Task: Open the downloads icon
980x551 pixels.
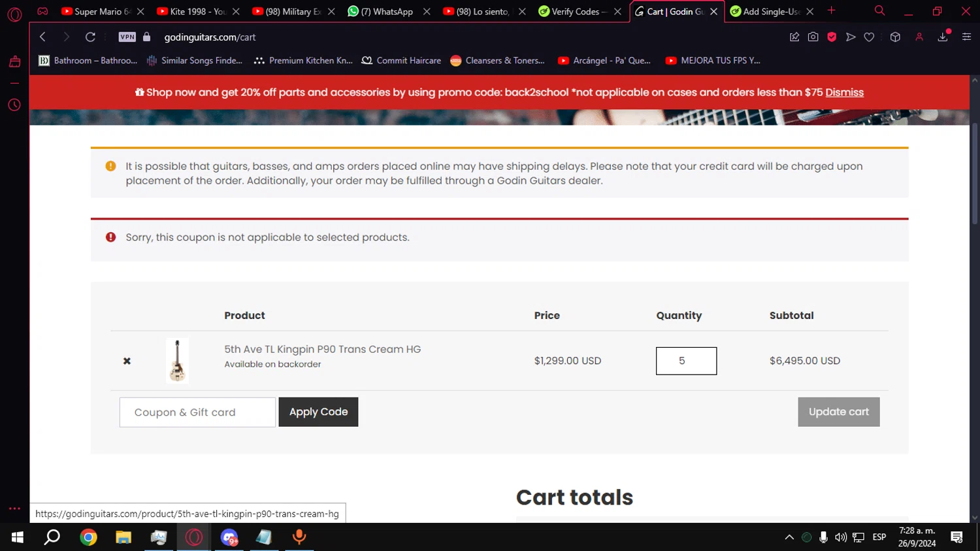Action: tap(943, 37)
